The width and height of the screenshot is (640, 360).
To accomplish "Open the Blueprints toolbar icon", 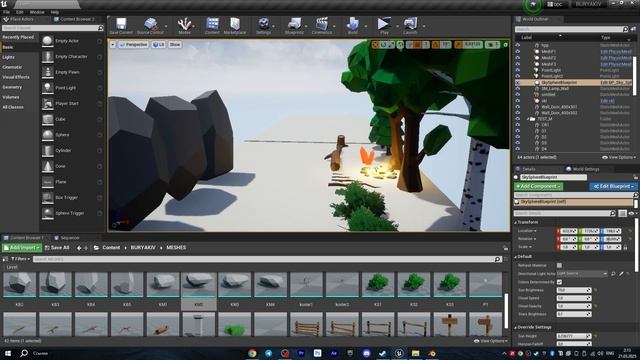I will pos(294,24).
